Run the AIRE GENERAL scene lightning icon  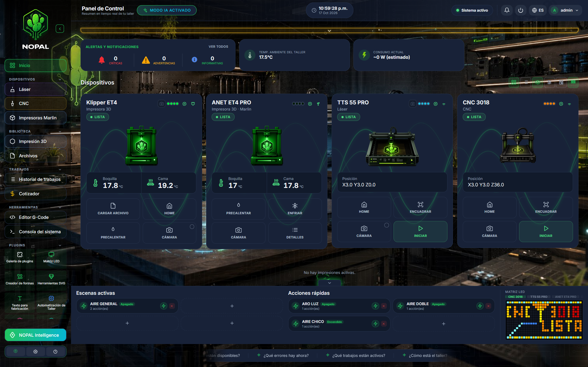164,306
